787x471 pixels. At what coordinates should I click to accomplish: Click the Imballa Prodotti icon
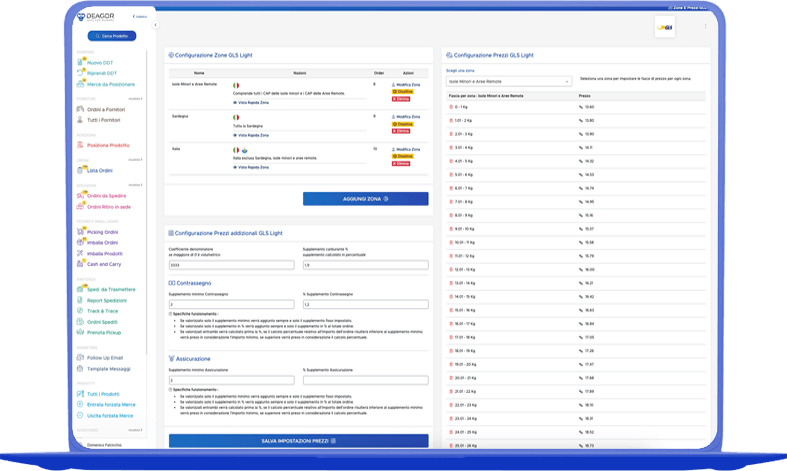click(x=80, y=253)
